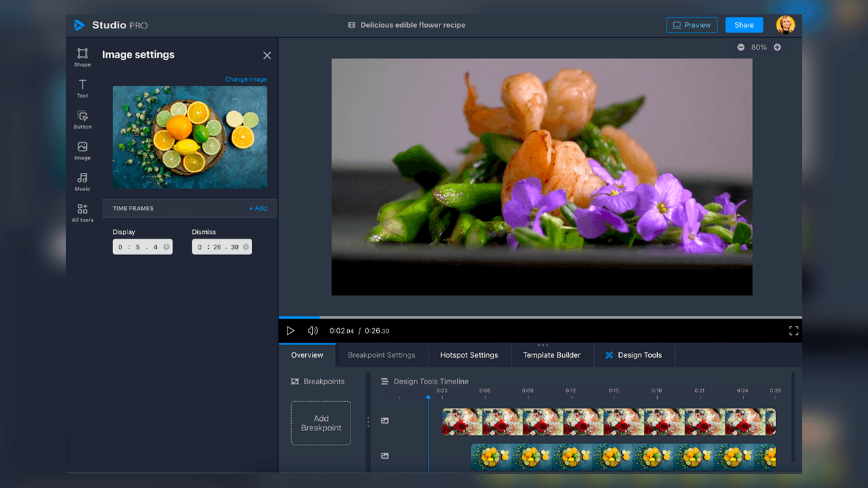Select the Music tool in the sidebar
The image size is (868, 488).
pos(82,182)
